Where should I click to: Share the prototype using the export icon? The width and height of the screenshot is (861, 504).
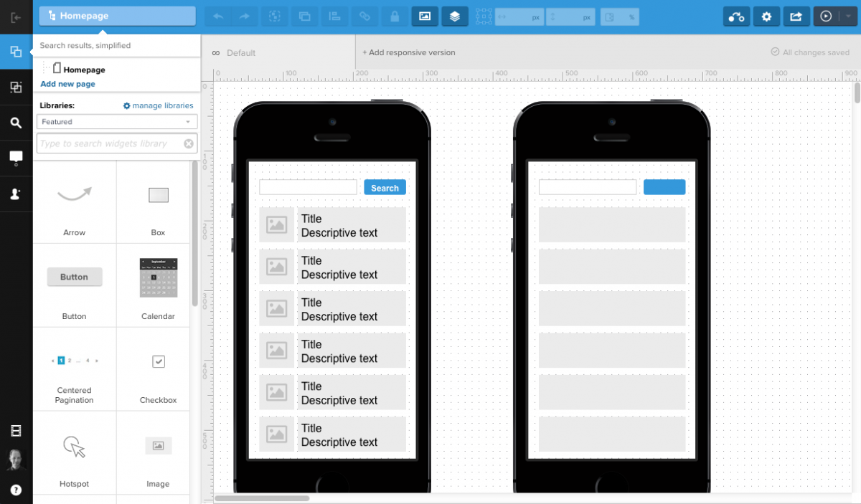(796, 16)
